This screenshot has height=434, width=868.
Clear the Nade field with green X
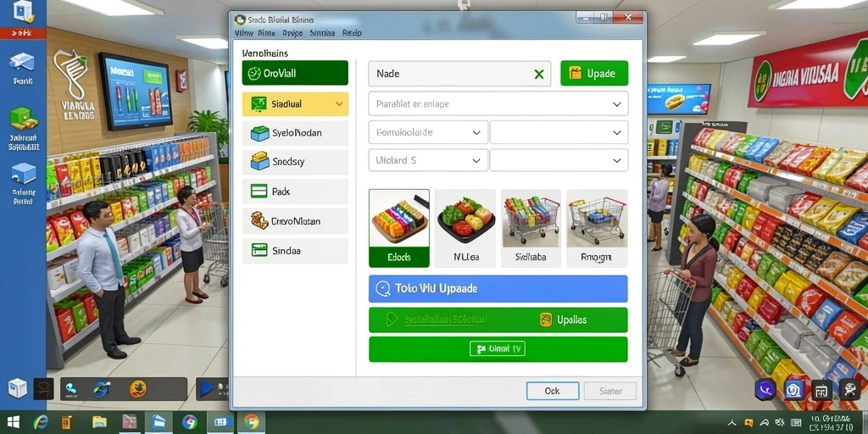(x=538, y=74)
